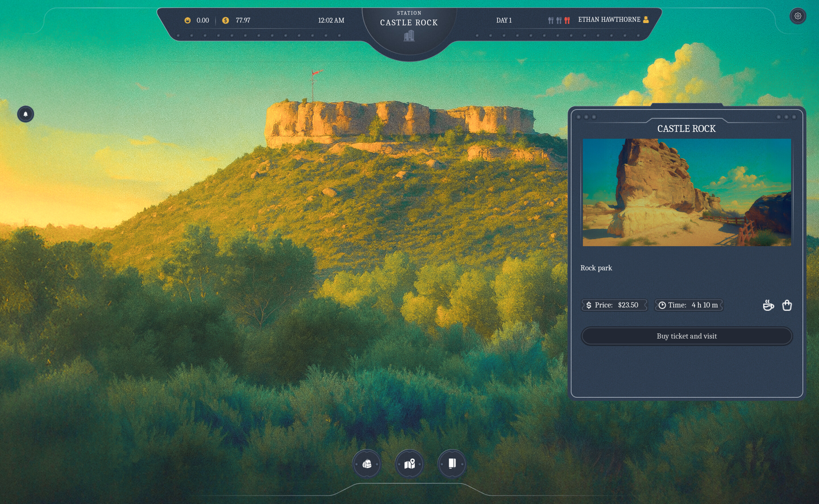This screenshot has height=504, width=819.
Task: Click the Castle Rock attraction photo
Action: 686,193
